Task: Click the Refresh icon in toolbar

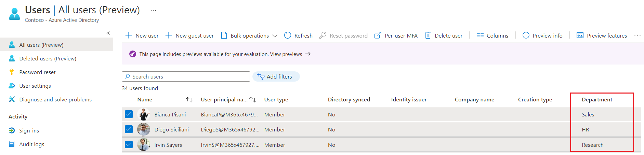Action: (x=288, y=36)
